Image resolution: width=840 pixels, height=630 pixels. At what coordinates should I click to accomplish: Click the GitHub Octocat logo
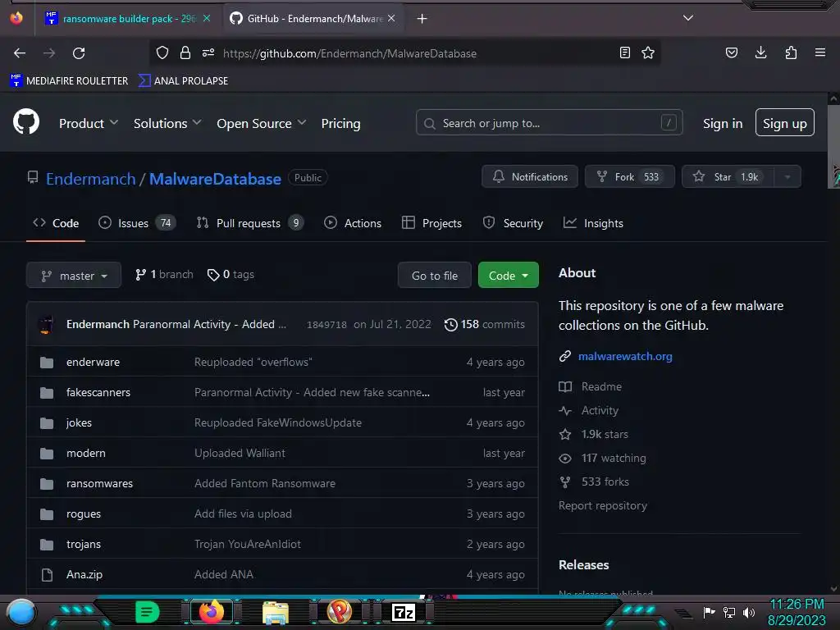[26, 122]
